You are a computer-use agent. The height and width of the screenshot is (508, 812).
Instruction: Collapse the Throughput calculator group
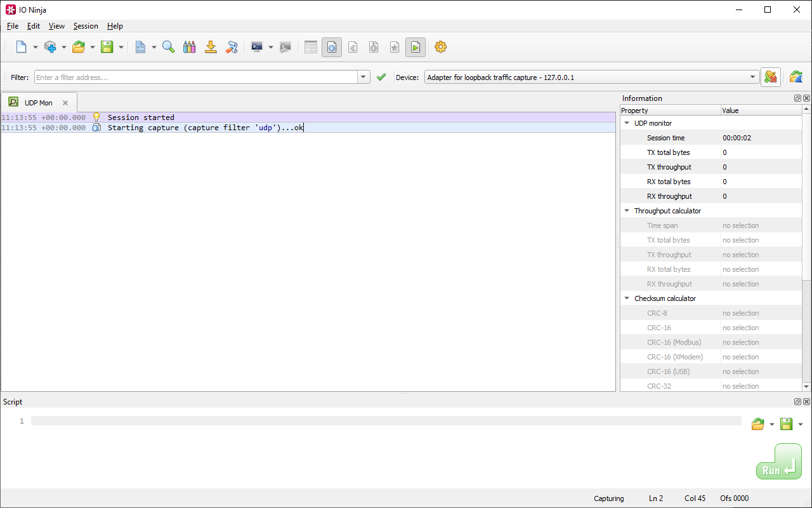(627, 211)
